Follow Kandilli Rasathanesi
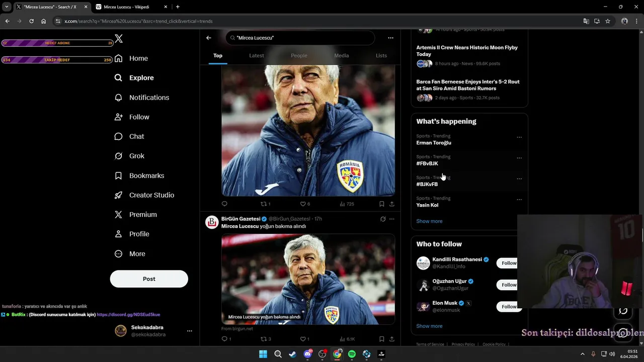 (x=509, y=263)
